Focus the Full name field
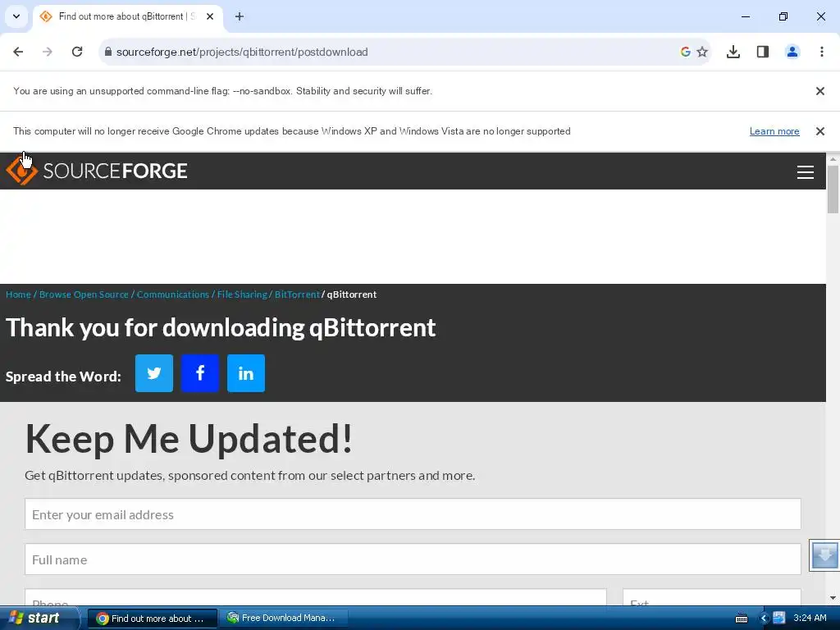The image size is (840, 630). 413,559
